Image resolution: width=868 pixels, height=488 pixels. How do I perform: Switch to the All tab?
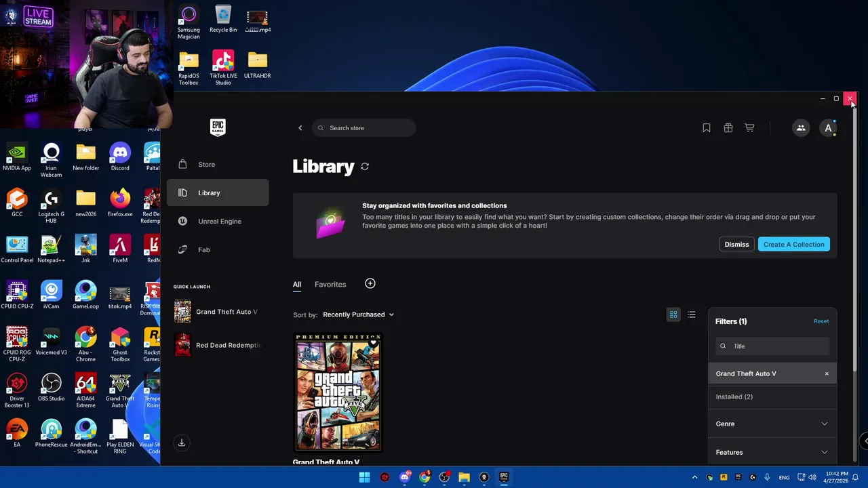pyautogui.click(x=297, y=285)
